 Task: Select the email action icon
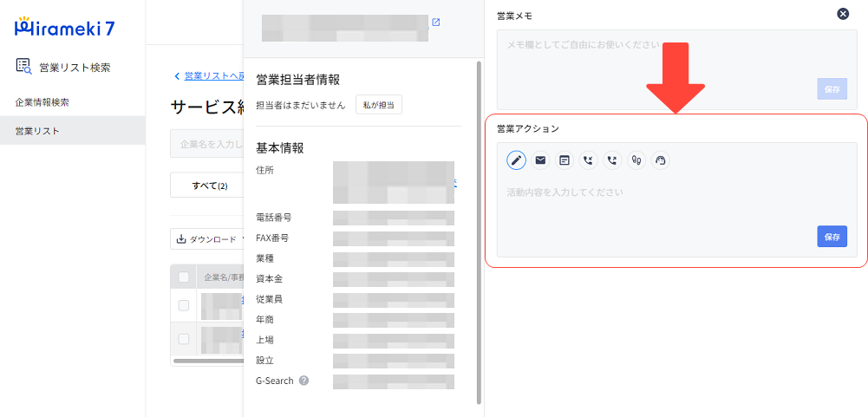click(540, 160)
